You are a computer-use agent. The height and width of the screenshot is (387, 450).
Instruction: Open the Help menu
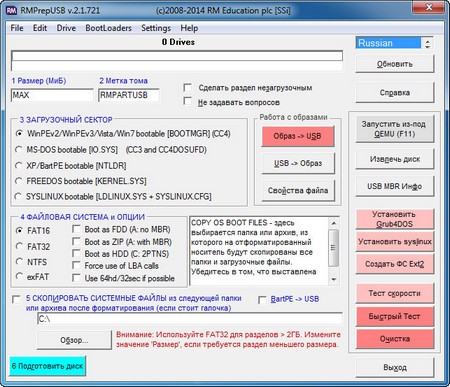(x=189, y=28)
